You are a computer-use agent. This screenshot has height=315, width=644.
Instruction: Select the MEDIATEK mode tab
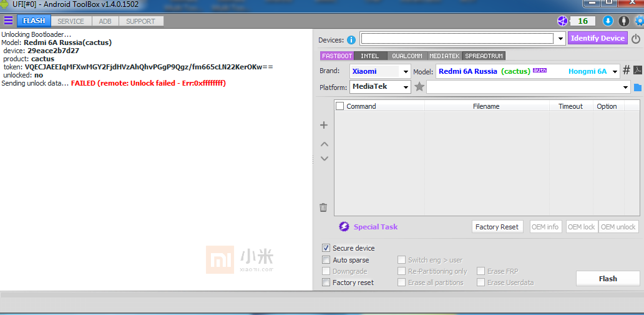coord(445,56)
